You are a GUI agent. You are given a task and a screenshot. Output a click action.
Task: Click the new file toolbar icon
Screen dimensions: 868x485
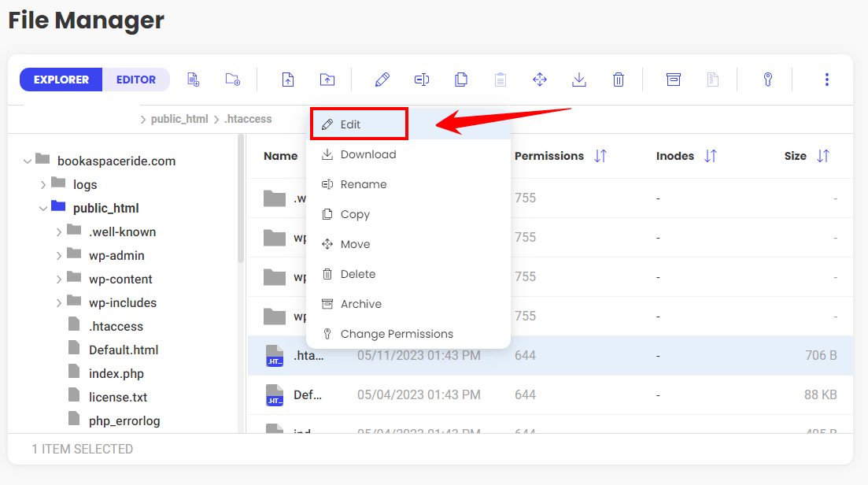(x=193, y=80)
